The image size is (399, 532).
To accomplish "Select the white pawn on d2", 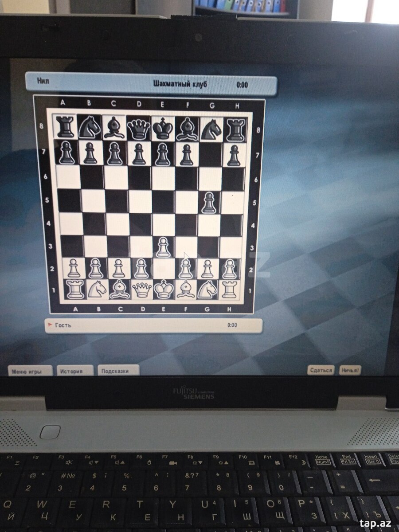I will (x=141, y=269).
